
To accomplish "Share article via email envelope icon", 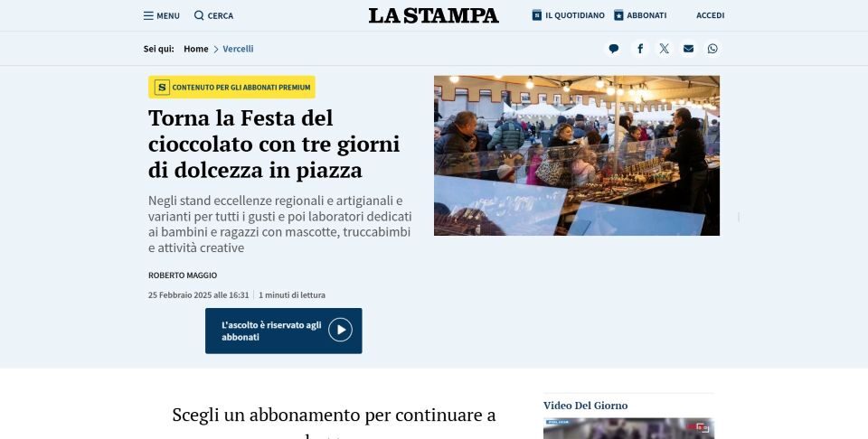I will [688, 49].
